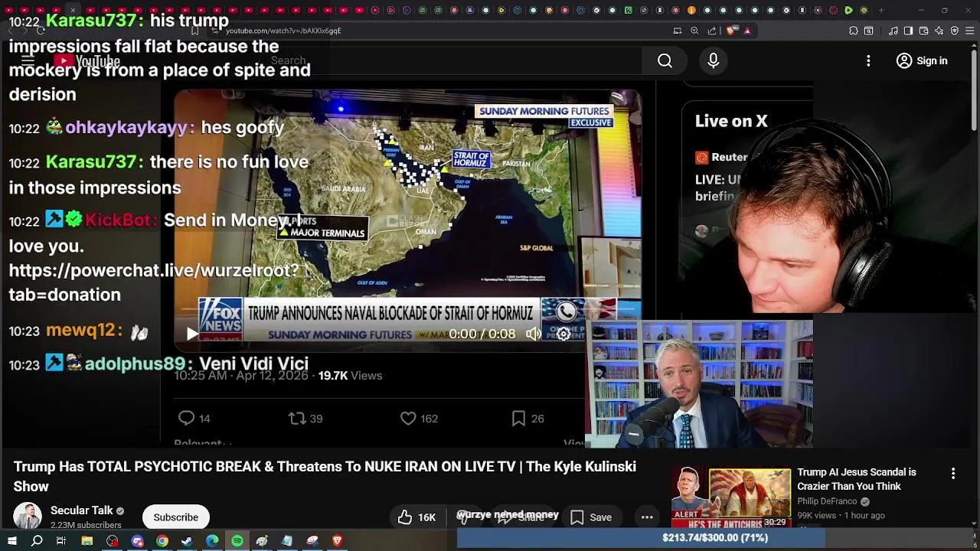The height and width of the screenshot is (551, 980).
Task: Start voice search with the microphone icon
Action: tap(713, 60)
